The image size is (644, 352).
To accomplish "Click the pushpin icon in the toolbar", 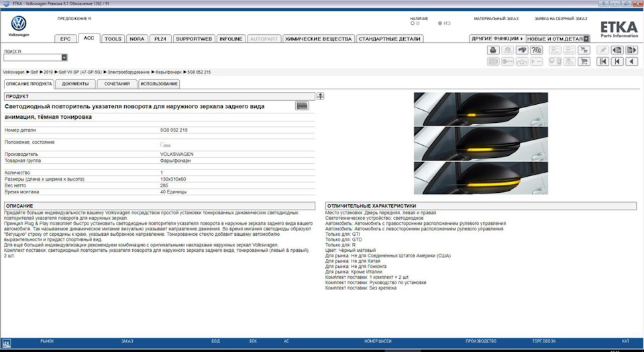I will [x=602, y=50].
